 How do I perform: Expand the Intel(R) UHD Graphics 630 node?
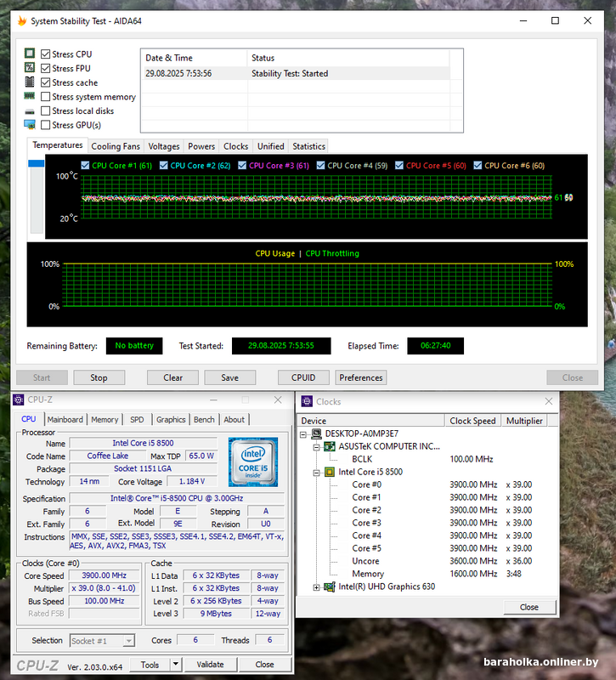pos(317,586)
